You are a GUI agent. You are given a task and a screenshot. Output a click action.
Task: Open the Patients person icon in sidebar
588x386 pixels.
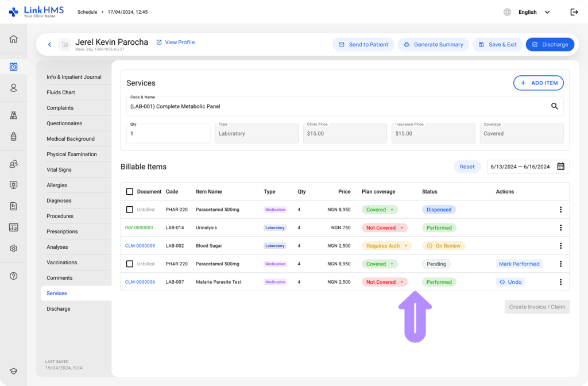14,88
